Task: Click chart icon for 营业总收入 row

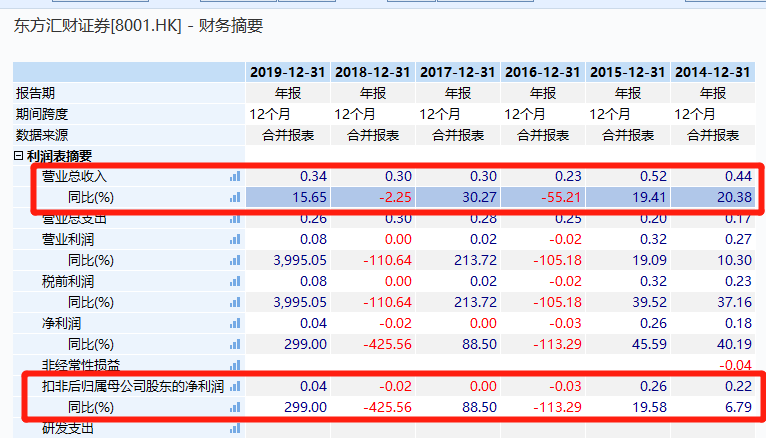Action: (x=236, y=176)
